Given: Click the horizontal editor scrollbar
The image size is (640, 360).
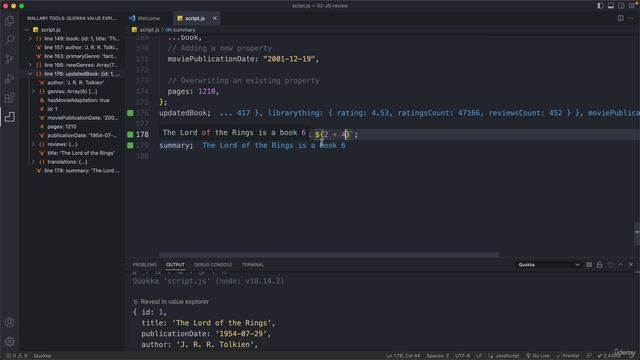Looking at the screenshot, I should click(329, 254).
